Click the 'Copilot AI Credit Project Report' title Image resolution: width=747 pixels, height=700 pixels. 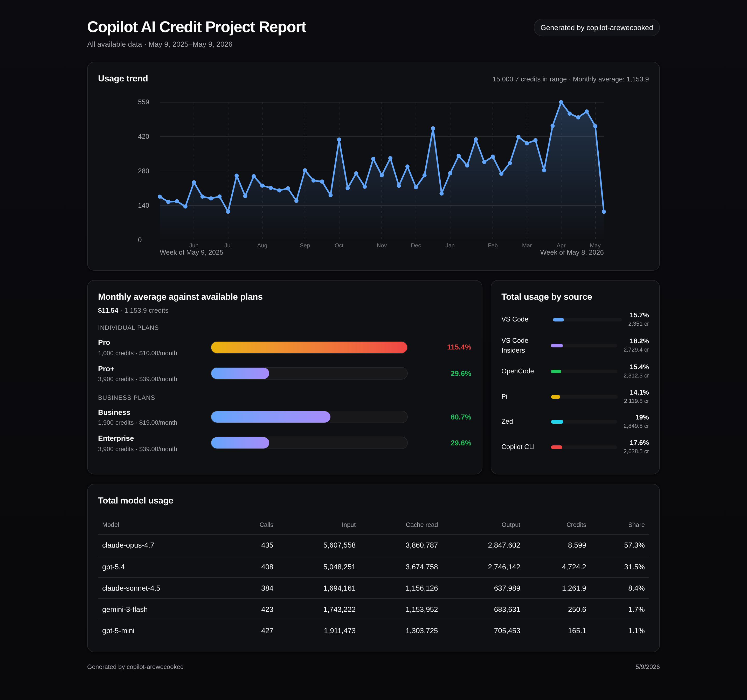[x=197, y=27]
